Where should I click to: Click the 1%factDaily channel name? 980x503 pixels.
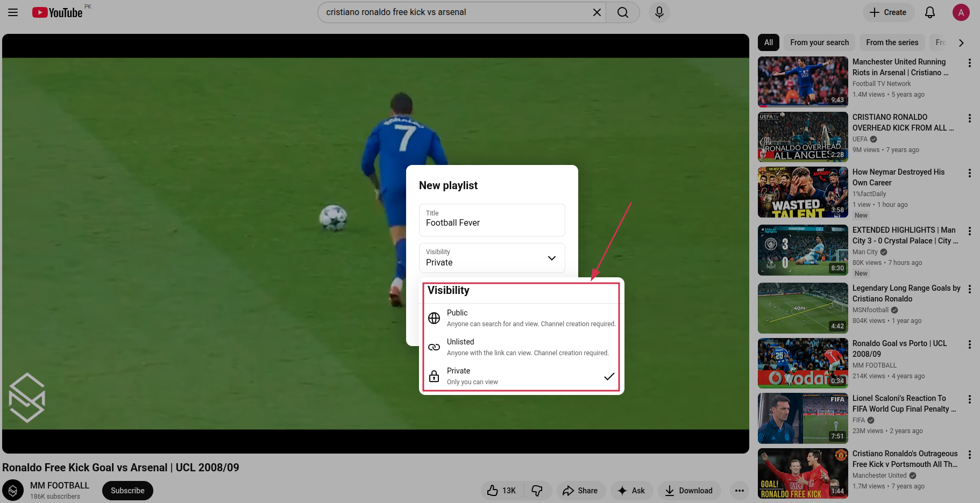pos(869,194)
